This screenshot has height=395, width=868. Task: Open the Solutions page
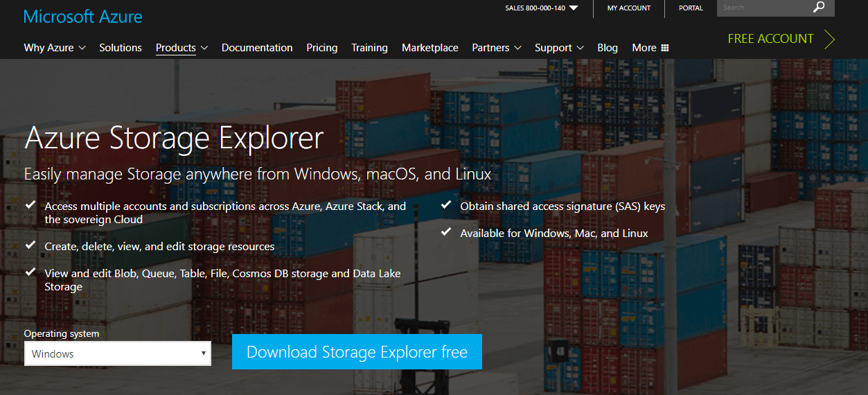121,48
